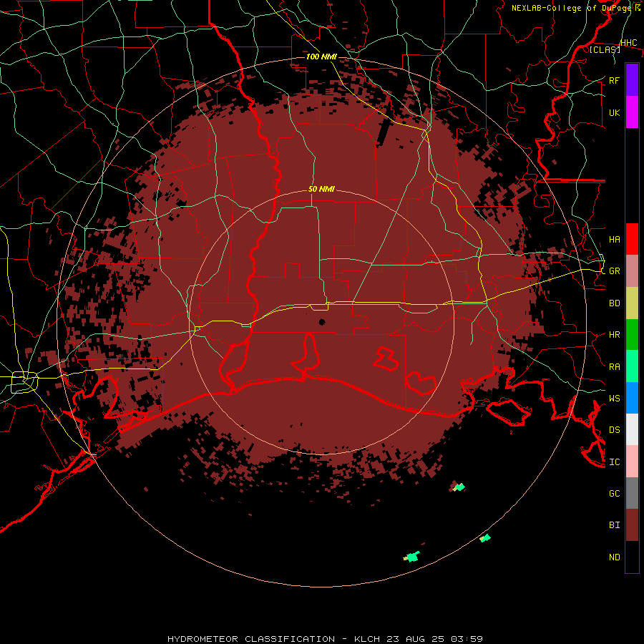
Task: Click the [CLAS] units label
Action: pyautogui.click(x=605, y=49)
